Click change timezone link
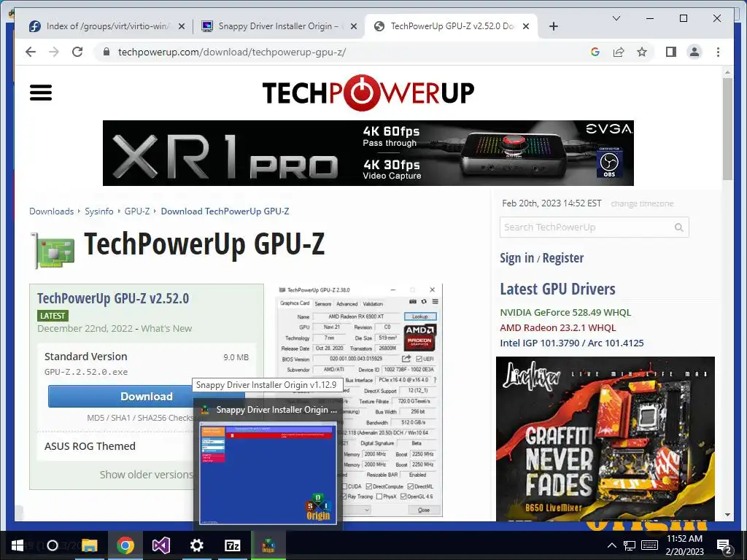This screenshot has height=560, width=747. [x=642, y=204]
